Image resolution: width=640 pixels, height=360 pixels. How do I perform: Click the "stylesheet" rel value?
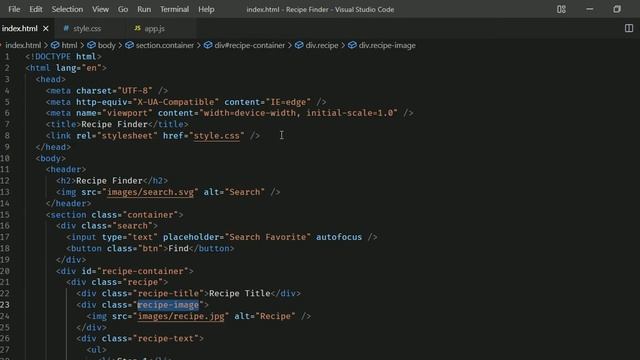pos(127,136)
